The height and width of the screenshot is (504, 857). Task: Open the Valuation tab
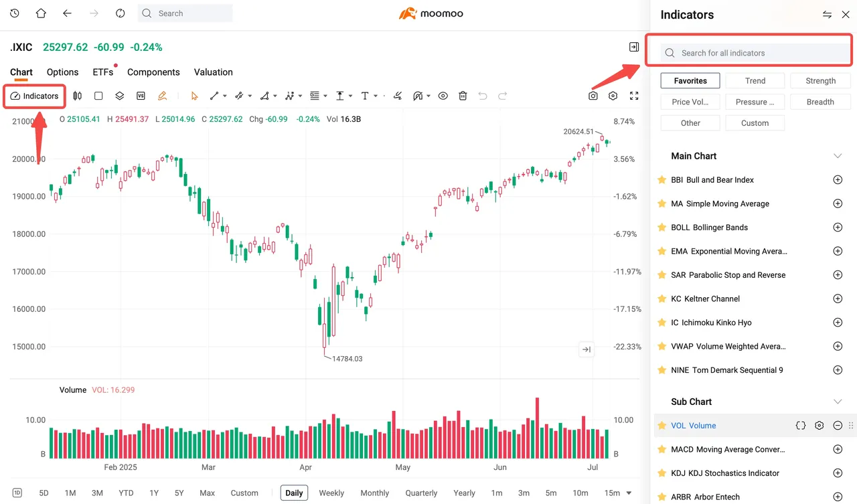214,72
